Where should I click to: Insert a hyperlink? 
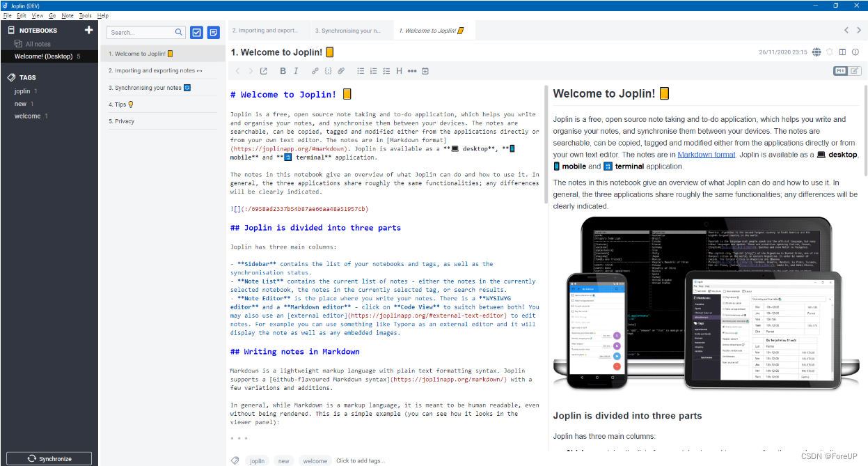click(x=315, y=71)
